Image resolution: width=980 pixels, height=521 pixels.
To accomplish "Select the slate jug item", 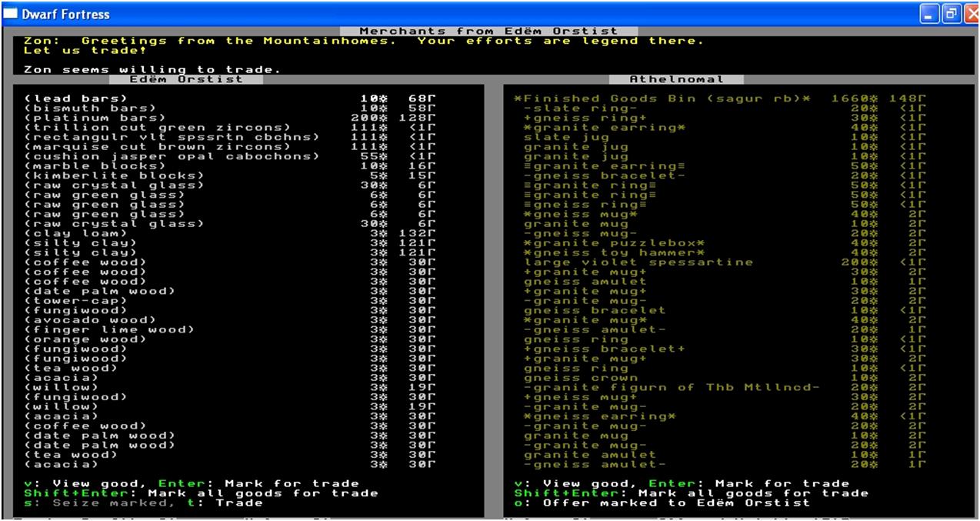I will 566,137.
